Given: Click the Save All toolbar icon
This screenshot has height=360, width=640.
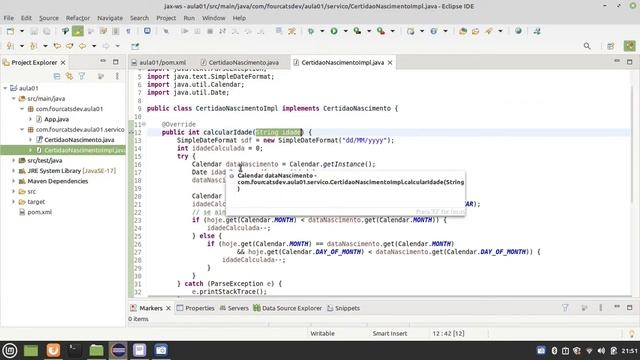Looking at the screenshot, I should coord(47,31).
